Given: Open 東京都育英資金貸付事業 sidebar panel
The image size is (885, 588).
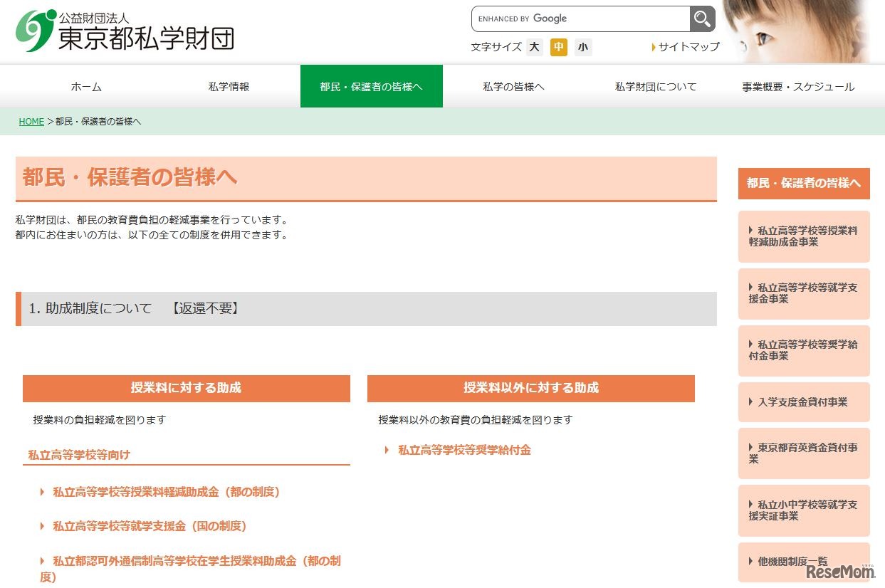Looking at the screenshot, I should [803, 453].
